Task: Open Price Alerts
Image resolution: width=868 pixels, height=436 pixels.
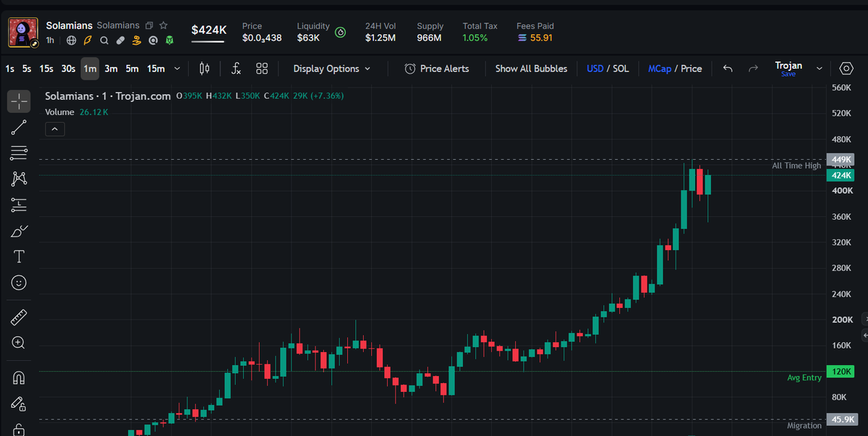Action: [x=436, y=69]
